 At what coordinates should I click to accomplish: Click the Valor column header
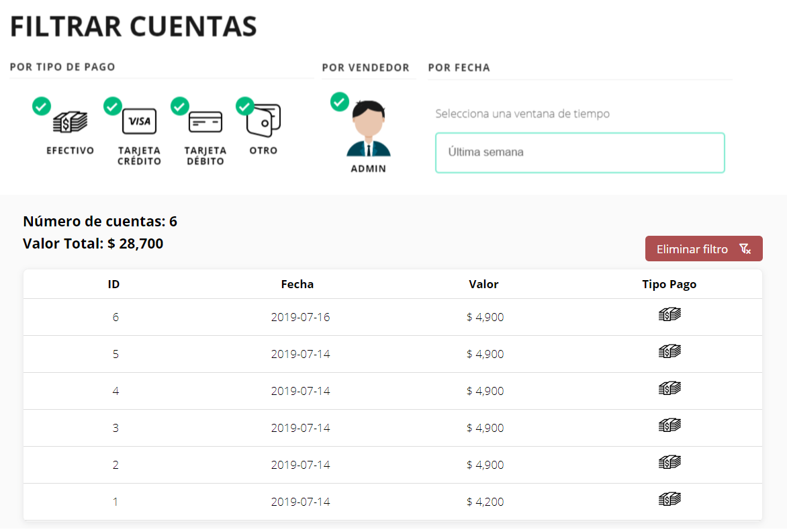(x=483, y=285)
